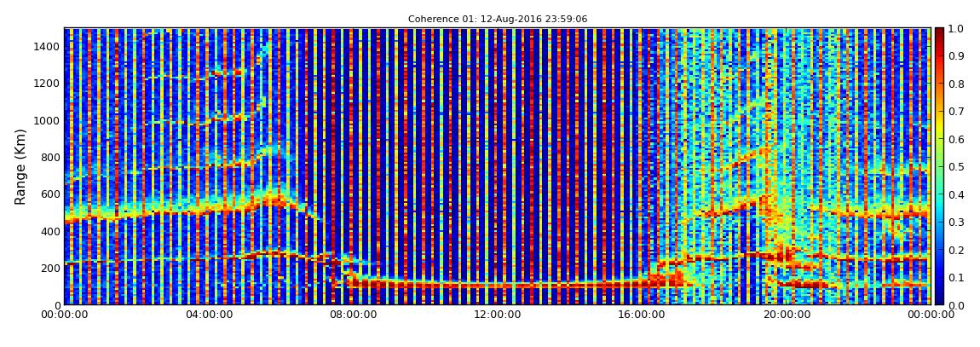
Task: Click the 200 range tick label
Action: click(x=50, y=268)
